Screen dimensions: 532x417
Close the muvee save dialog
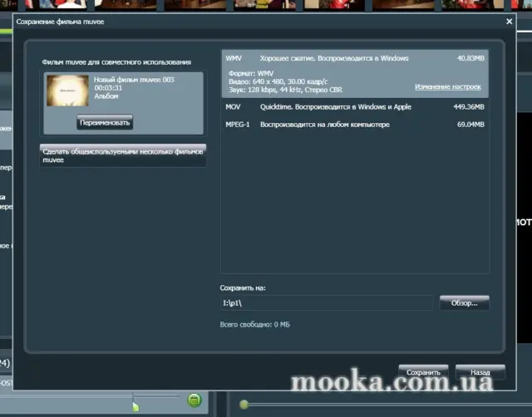[x=509, y=22]
